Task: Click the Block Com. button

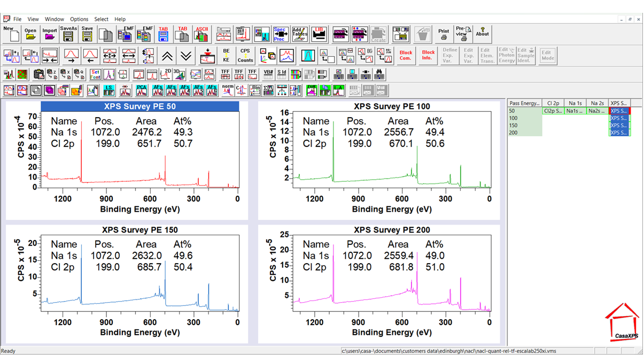Action: pyautogui.click(x=405, y=55)
